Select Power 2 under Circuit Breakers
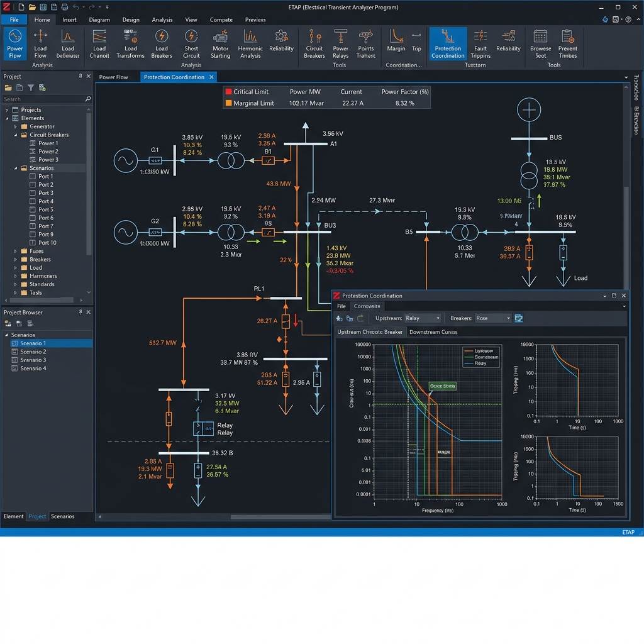Image resolution: width=644 pixels, height=644 pixels. coord(48,152)
